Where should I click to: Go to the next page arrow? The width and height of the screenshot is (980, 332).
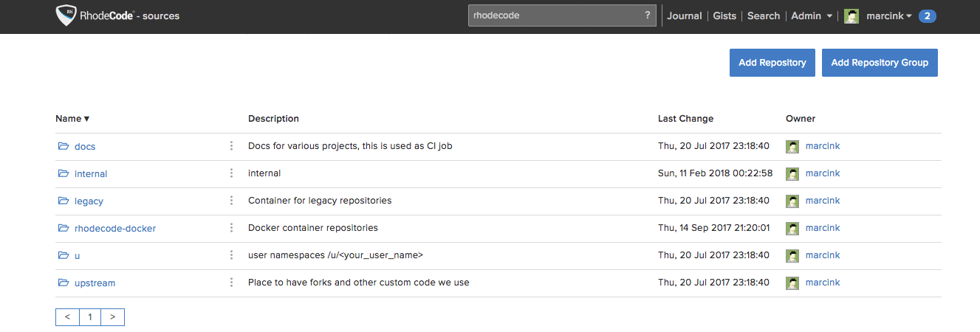click(112, 317)
